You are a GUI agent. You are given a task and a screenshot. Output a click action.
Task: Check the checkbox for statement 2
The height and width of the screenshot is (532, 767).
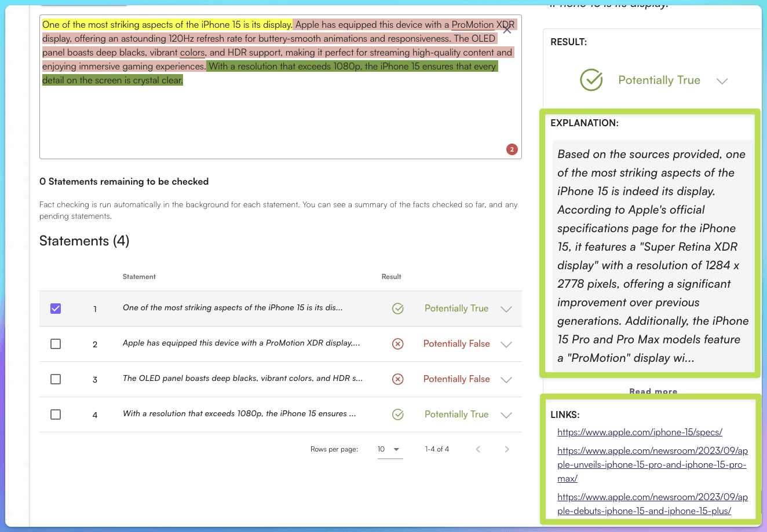click(56, 344)
